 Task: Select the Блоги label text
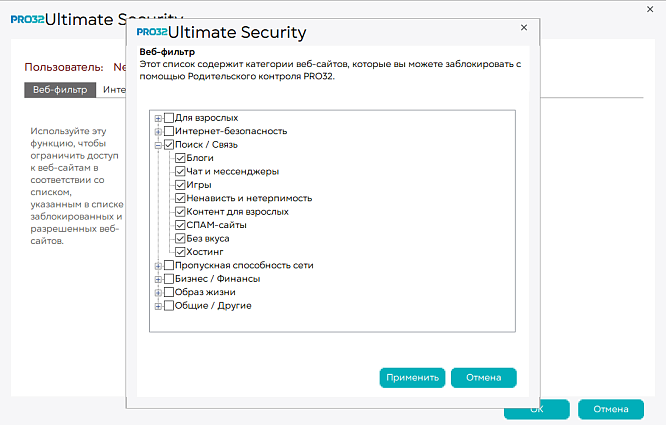coord(200,158)
